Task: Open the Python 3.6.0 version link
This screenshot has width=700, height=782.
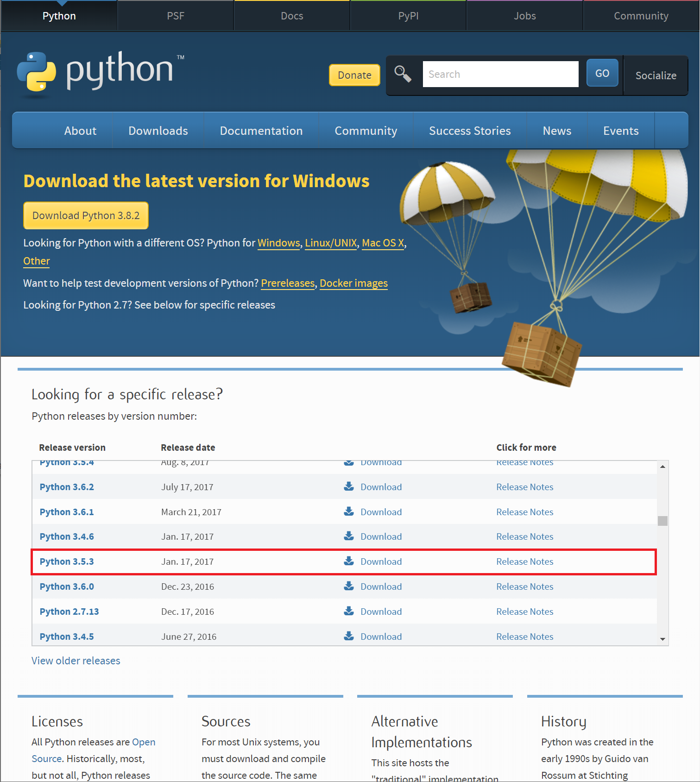Action: tap(67, 586)
